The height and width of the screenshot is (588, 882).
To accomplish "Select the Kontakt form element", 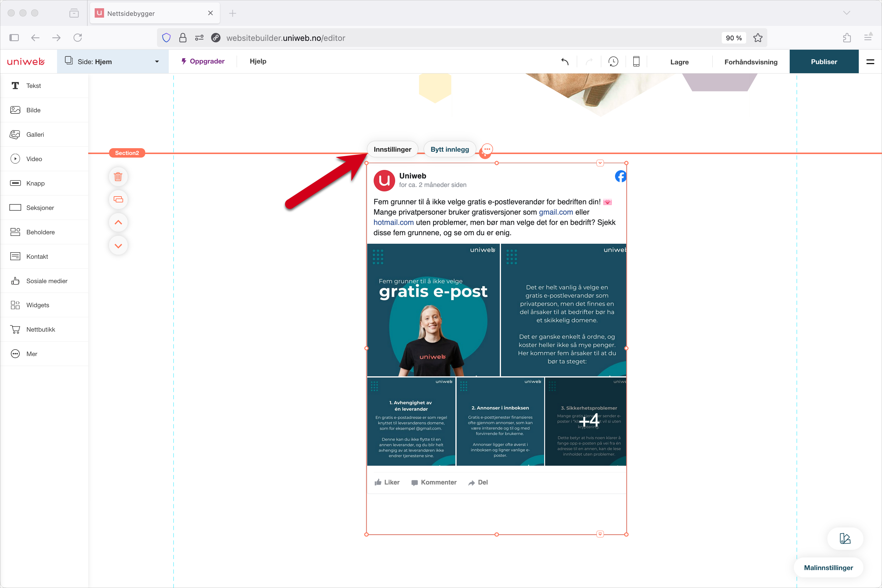I will [44, 256].
